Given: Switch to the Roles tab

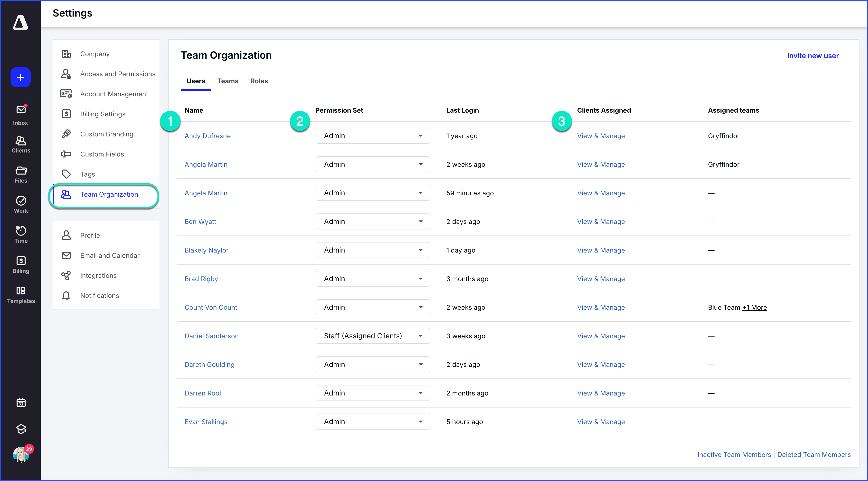Looking at the screenshot, I should (x=259, y=81).
